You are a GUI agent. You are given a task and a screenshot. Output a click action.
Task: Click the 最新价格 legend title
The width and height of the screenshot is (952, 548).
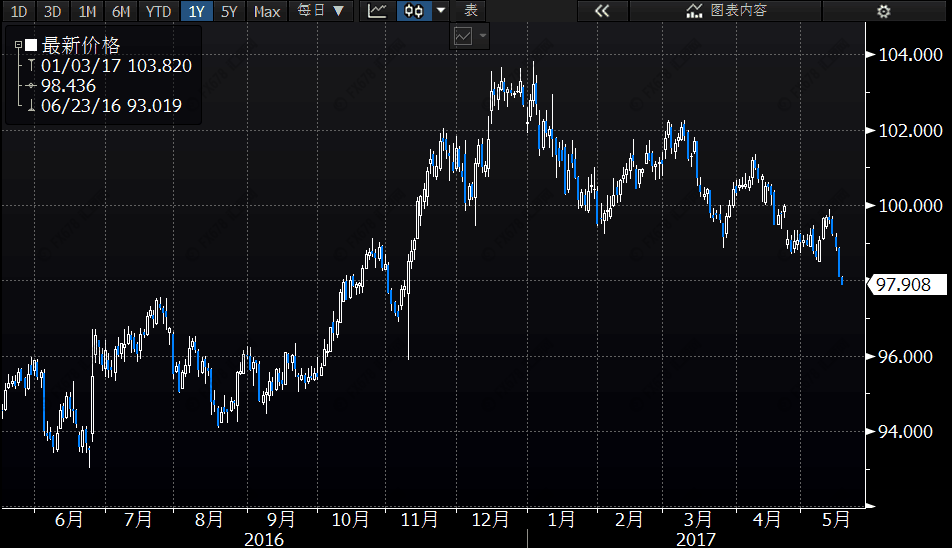(81, 45)
